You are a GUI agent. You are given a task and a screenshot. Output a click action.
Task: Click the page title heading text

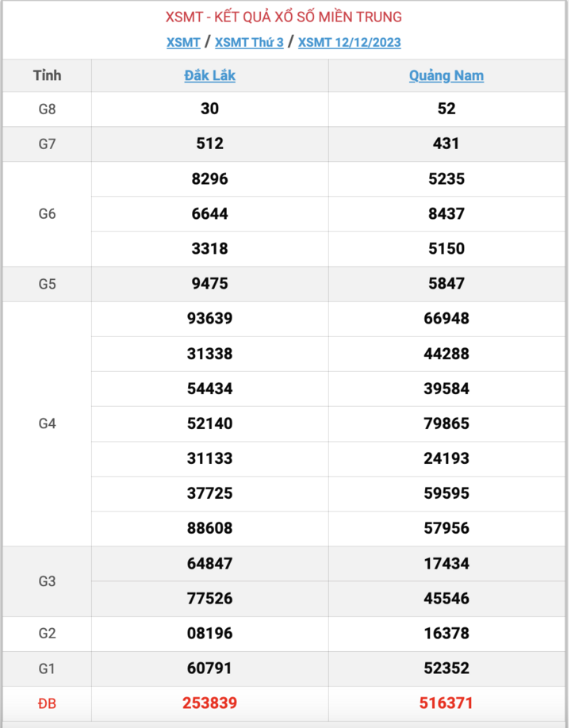coord(284,17)
